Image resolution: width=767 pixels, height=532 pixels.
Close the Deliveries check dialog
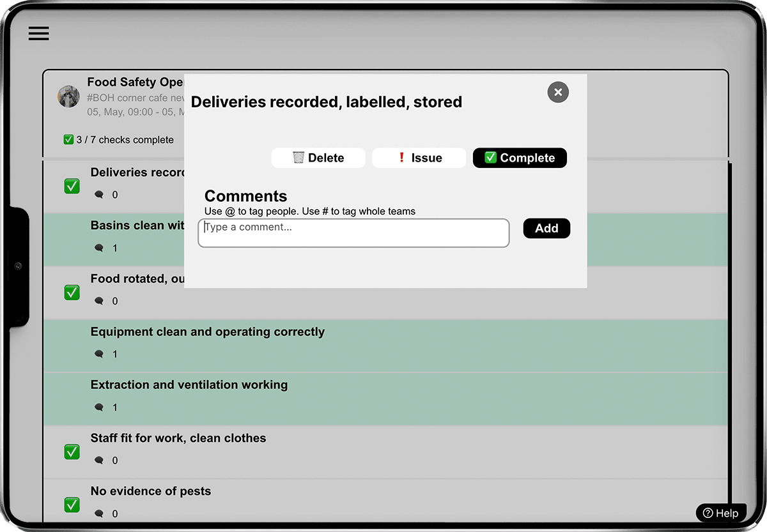click(557, 93)
